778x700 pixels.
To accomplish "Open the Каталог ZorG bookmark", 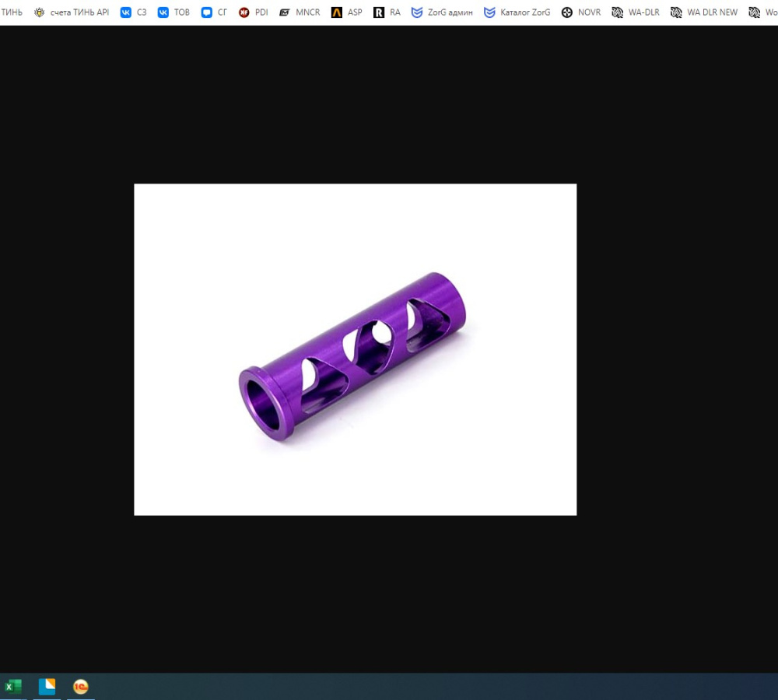I will click(517, 12).
